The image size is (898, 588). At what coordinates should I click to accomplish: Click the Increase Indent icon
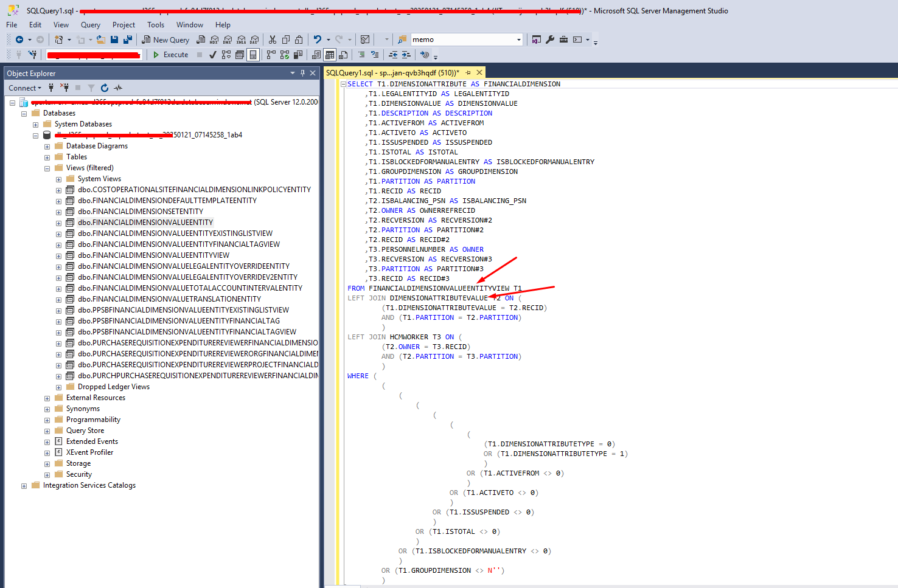pos(406,55)
